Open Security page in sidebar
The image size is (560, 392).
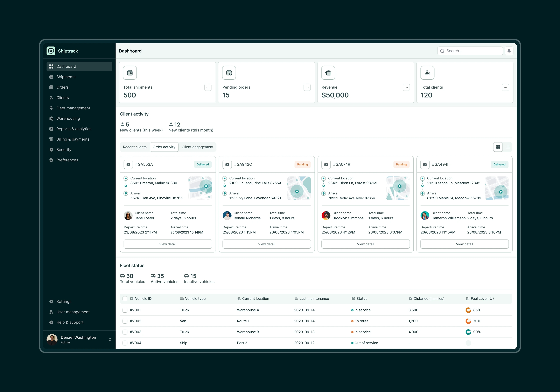[64, 150]
